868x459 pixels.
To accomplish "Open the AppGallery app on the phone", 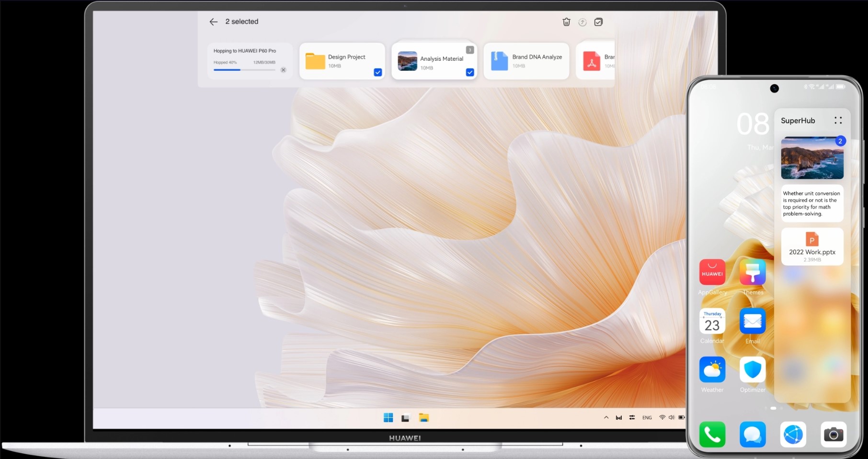I will click(712, 272).
